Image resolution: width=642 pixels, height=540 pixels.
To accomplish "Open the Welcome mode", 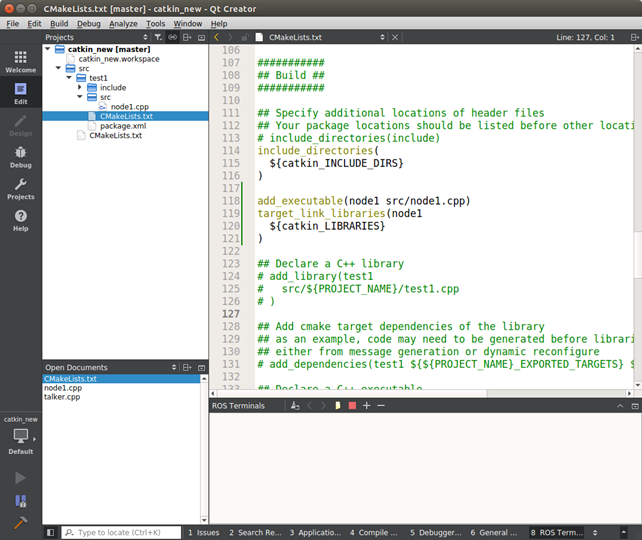I will (20, 61).
